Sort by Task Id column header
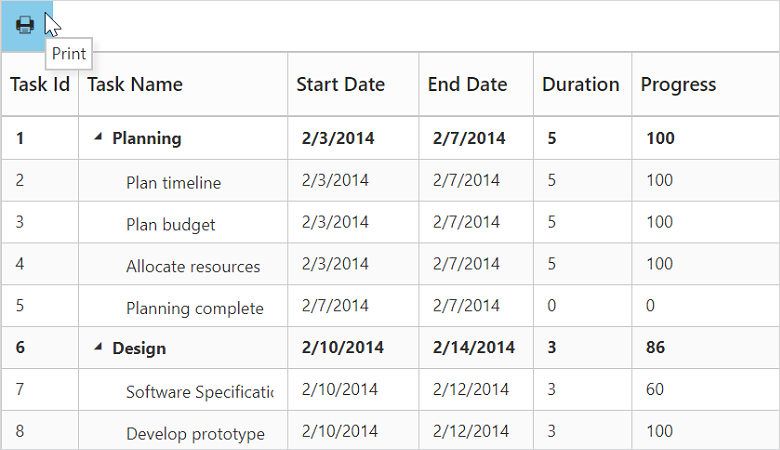 [40, 85]
